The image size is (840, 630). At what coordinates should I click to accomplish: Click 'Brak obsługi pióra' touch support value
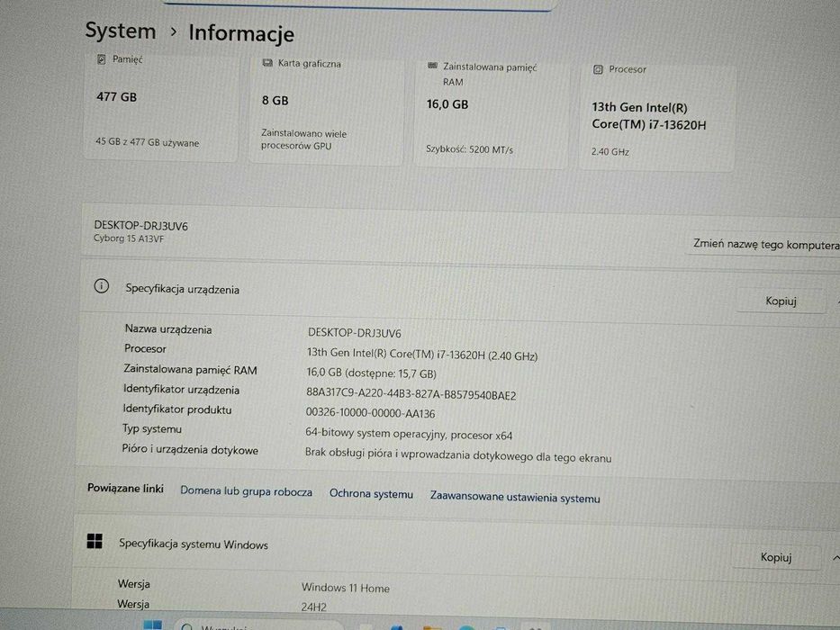coord(458,455)
